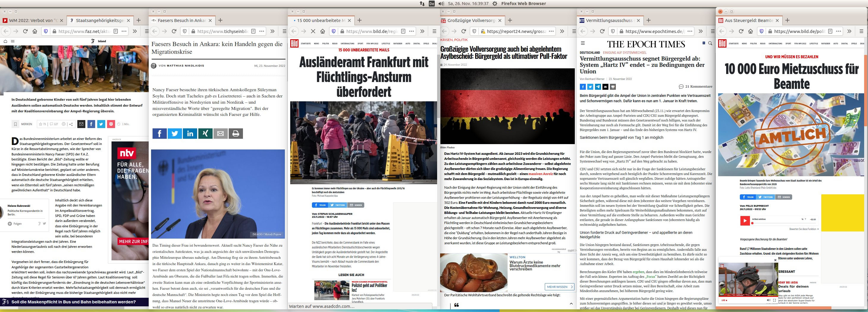The image size is (868, 312).
Task: Open POLITIK in the Bild navigation menu
Action: (x=325, y=43)
